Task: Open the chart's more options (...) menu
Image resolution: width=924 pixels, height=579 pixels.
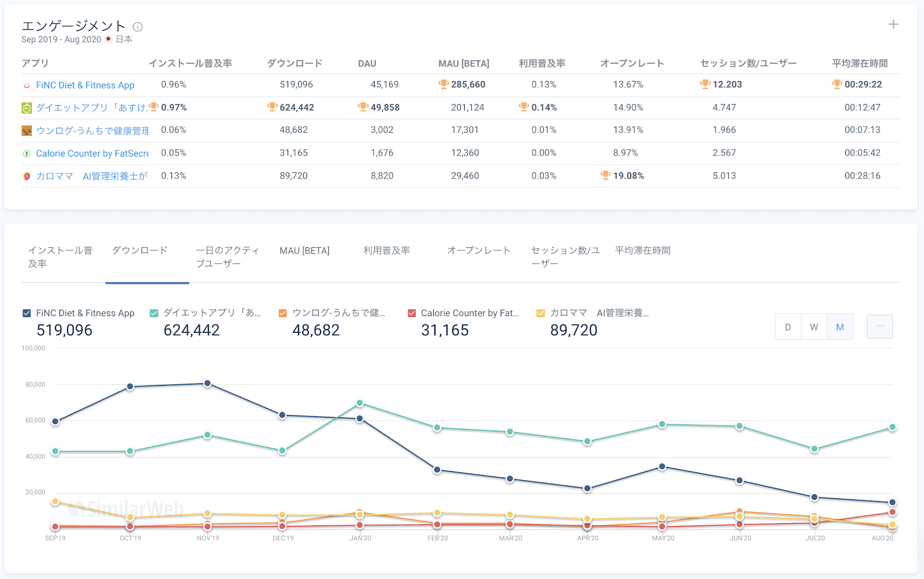Action: coord(880,326)
